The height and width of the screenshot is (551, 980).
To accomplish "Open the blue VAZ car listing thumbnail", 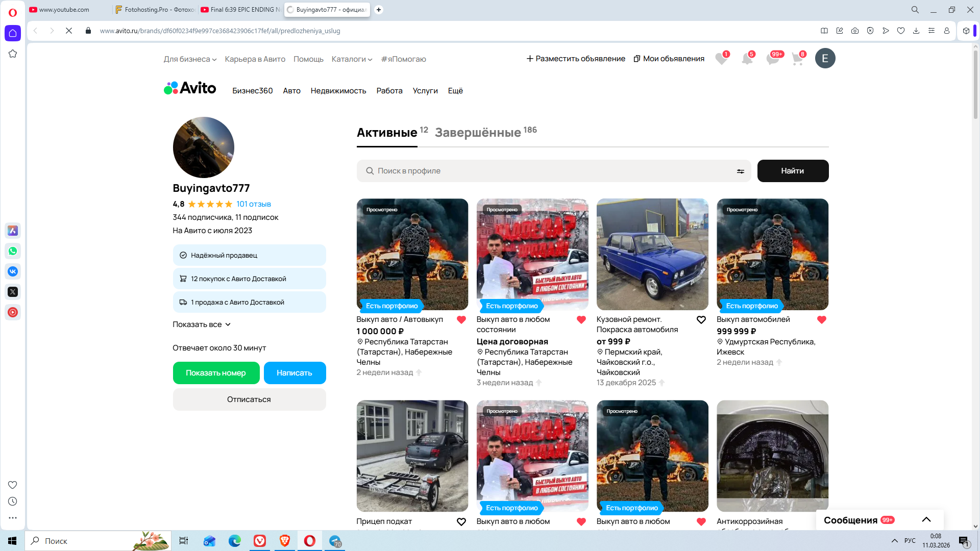I will click(652, 254).
